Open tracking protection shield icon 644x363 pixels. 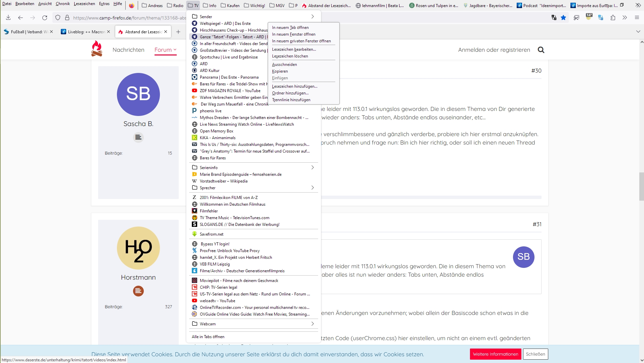(x=58, y=18)
